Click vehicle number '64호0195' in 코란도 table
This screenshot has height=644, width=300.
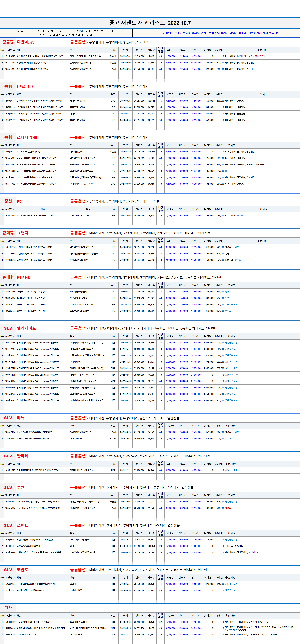[10, 584]
